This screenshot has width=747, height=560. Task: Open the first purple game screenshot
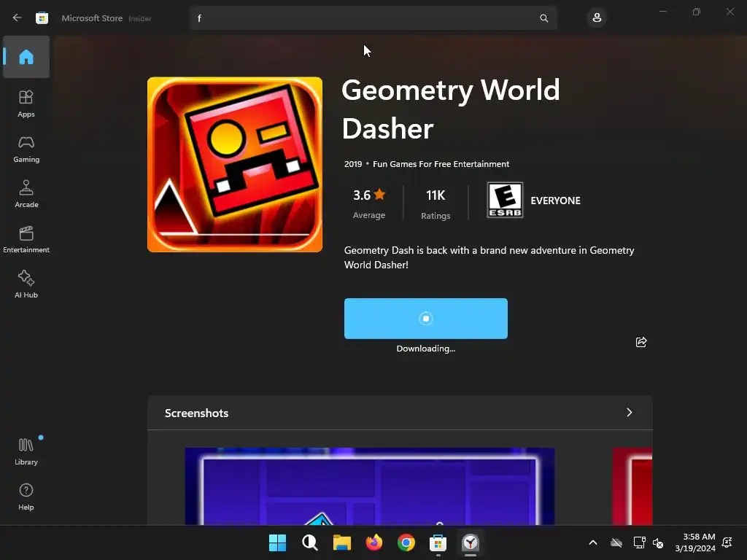tap(370, 486)
